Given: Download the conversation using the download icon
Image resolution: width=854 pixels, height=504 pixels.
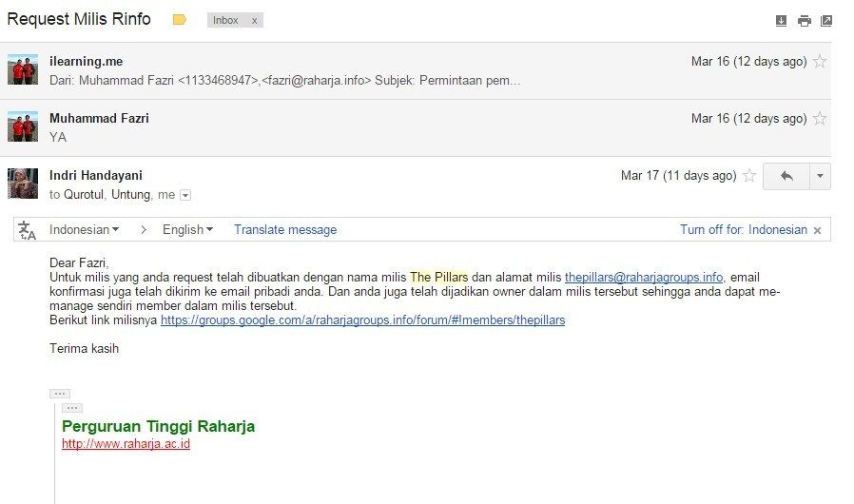Looking at the screenshot, I should point(781,21).
